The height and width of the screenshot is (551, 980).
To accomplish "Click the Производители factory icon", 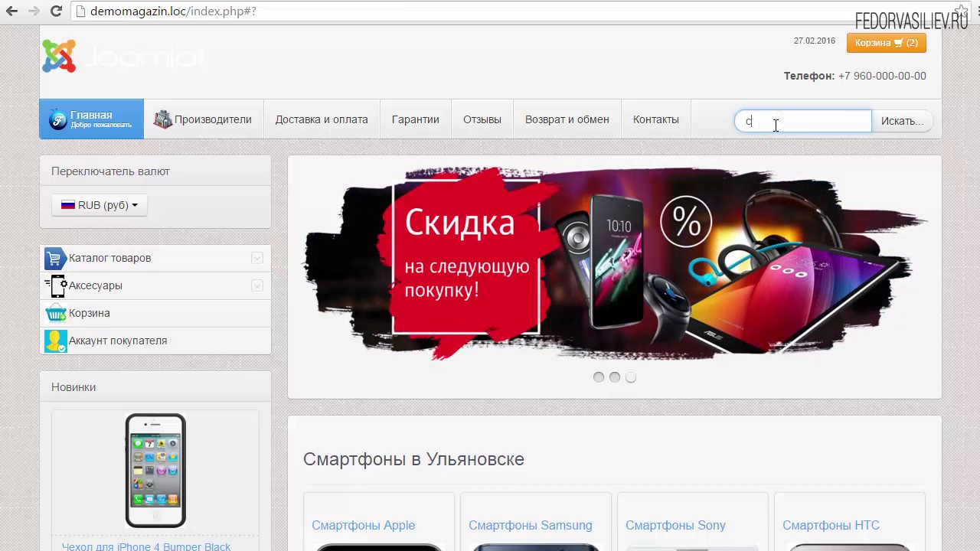I will (162, 119).
